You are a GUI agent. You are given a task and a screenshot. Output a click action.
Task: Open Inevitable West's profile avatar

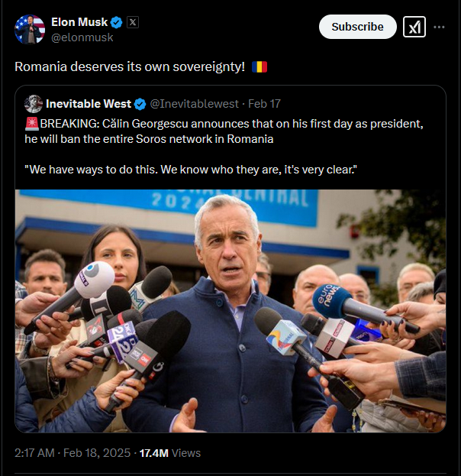[34, 104]
